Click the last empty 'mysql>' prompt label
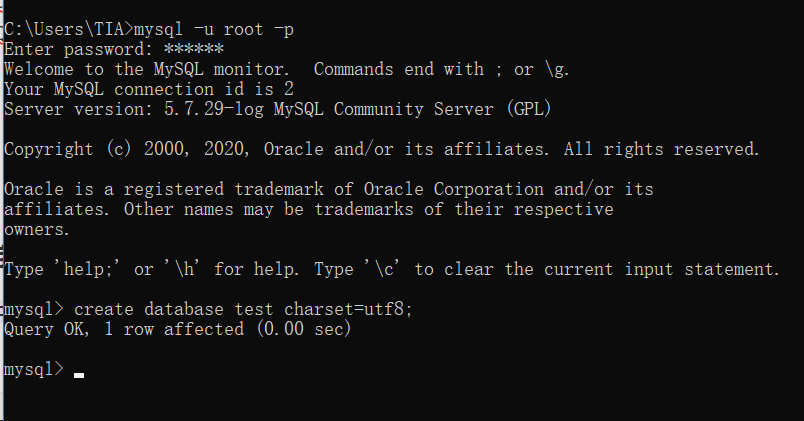Viewport: 804px width, 421px height. [34, 369]
